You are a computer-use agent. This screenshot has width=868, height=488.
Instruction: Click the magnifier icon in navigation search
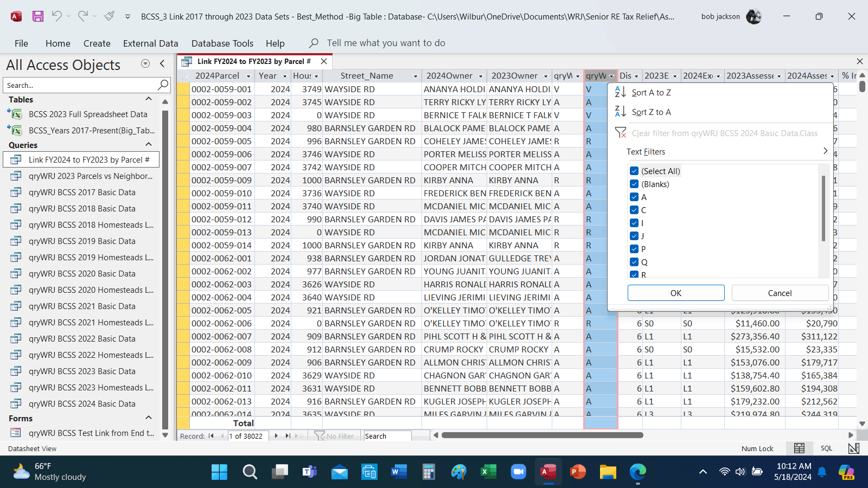point(163,85)
